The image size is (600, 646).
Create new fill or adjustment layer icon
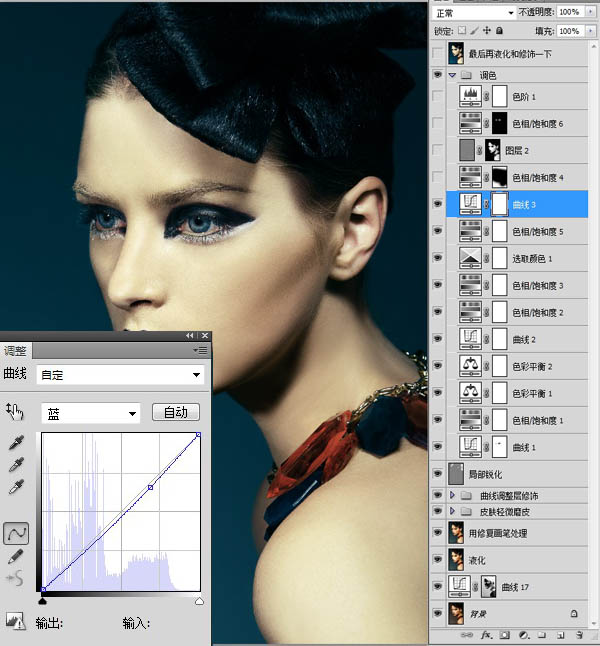[x=524, y=635]
